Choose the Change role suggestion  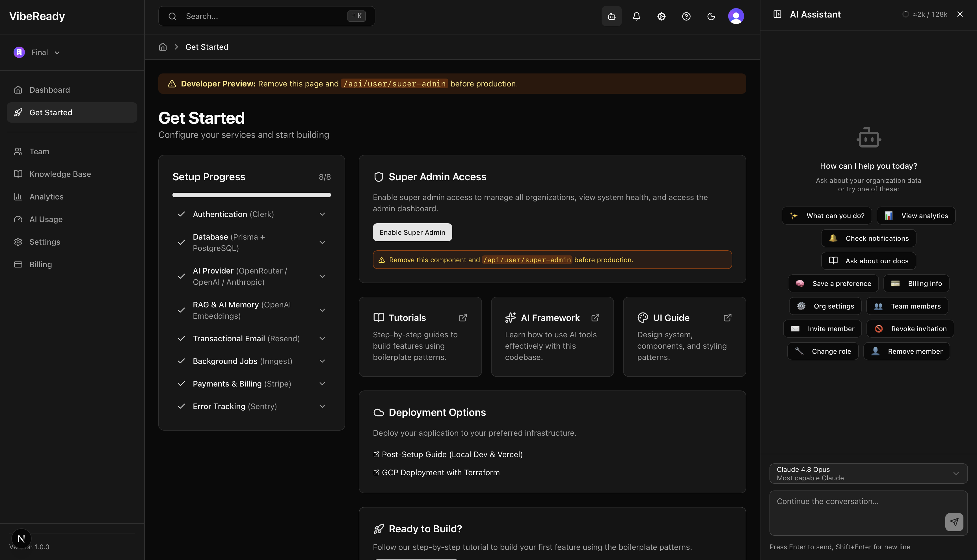pyautogui.click(x=823, y=351)
